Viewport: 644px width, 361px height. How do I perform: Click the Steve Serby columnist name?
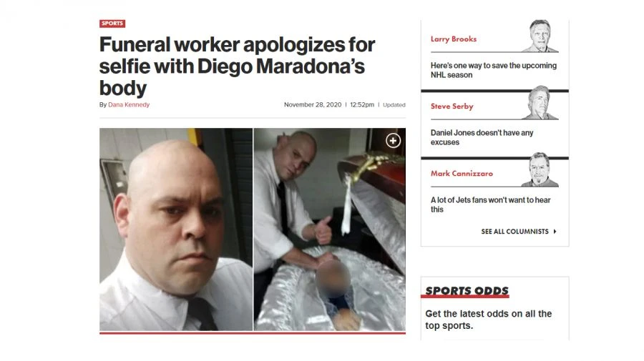[x=452, y=107]
